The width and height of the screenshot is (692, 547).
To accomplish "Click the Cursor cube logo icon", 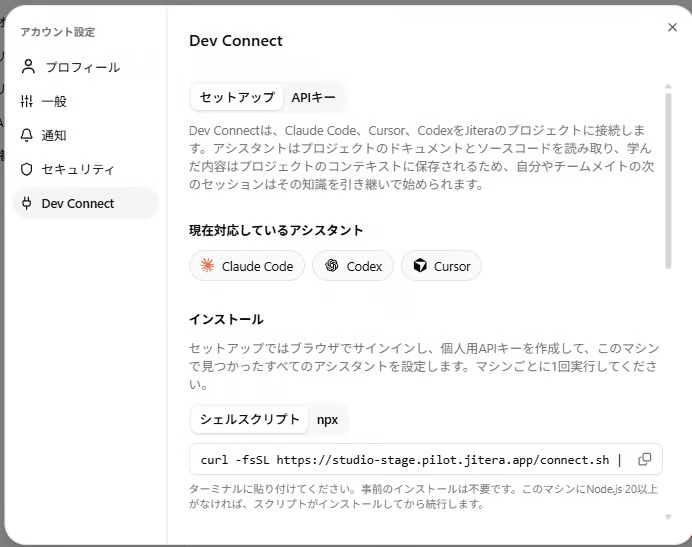I will click(420, 265).
